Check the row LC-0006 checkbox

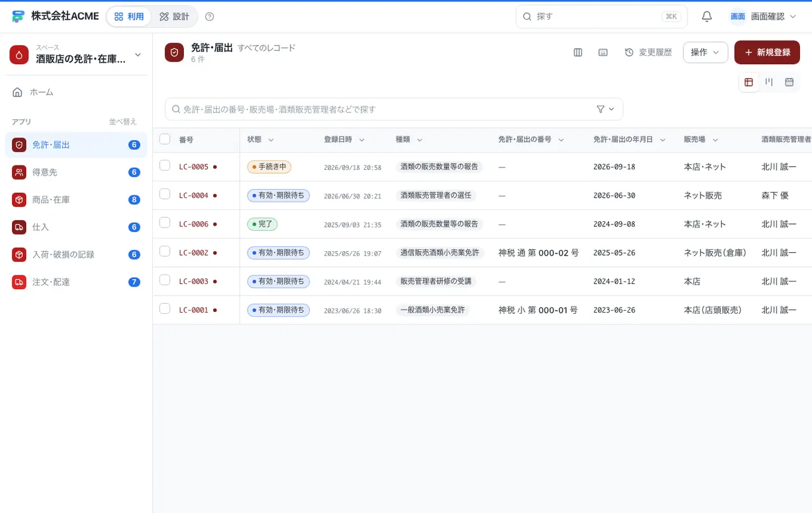(x=165, y=223)
